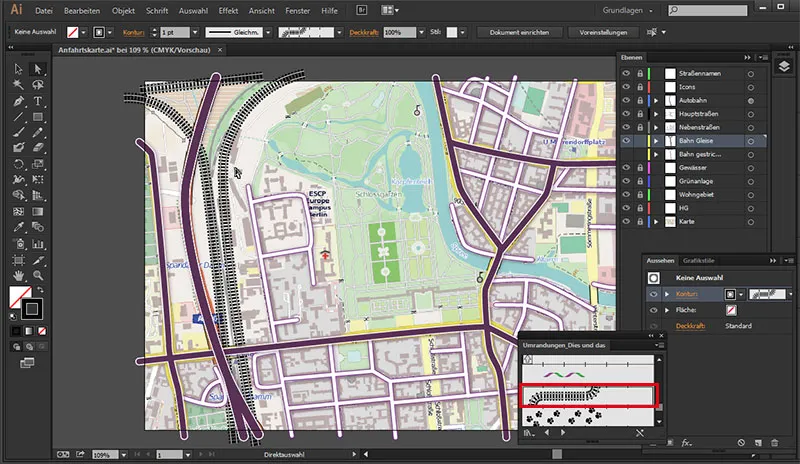The image size is (800, 464).
Task: Select the Eyedropper tool
Action: [x=18, y=227]
